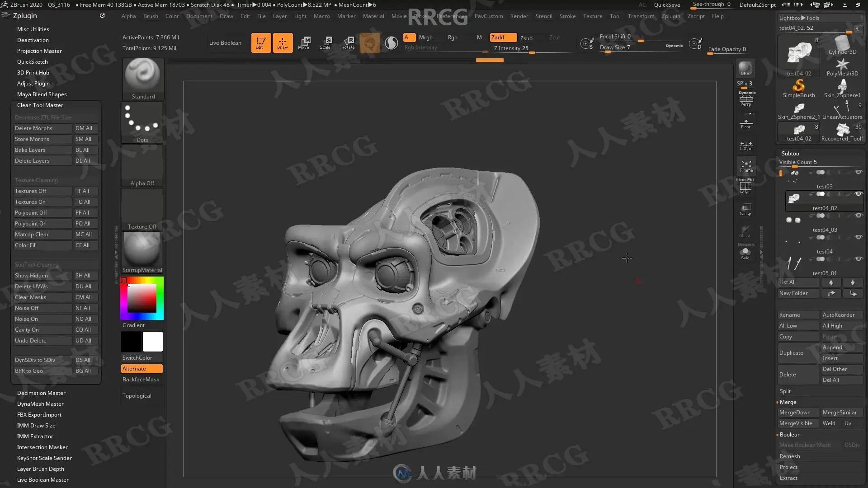
Task: Click the BPR render icon
Action: (x=745, y=69)
